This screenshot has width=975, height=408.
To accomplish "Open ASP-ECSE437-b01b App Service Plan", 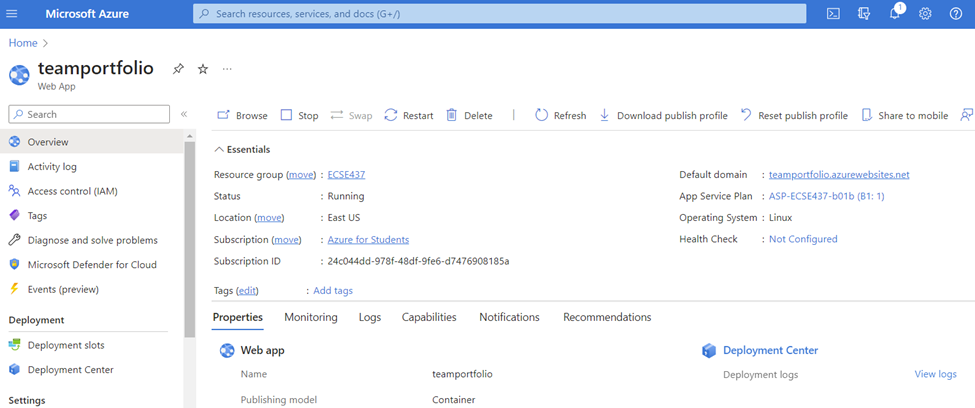I will click(x=826, y=196).
